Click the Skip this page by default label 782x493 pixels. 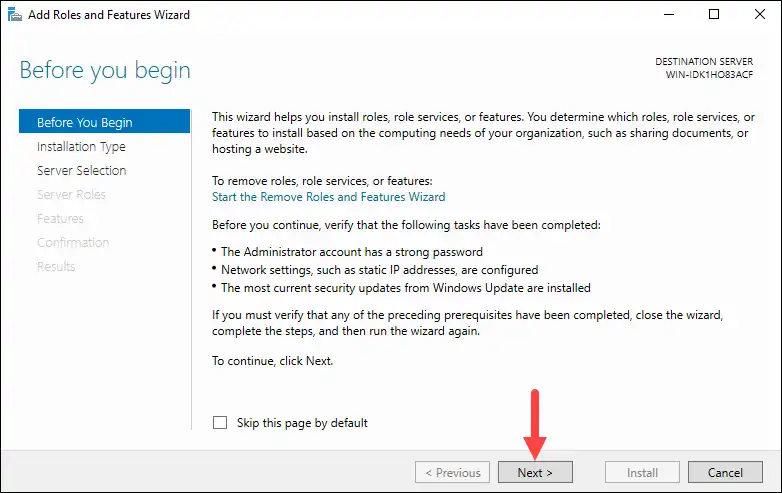[302, 423]
